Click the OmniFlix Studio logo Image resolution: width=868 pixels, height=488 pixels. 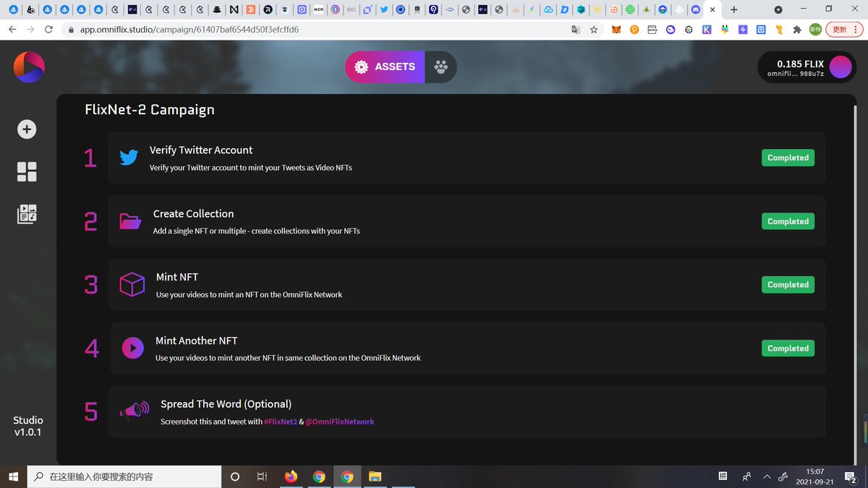click(x=27, y=65)
